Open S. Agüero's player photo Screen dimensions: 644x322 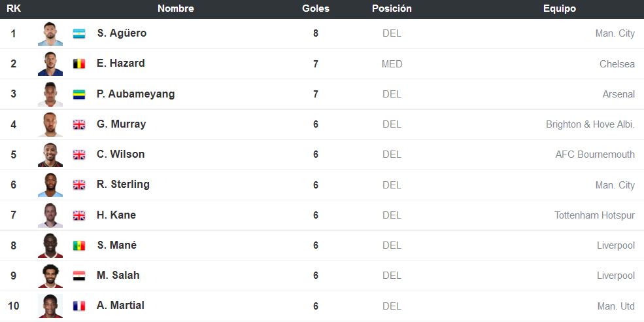[50, 34]
